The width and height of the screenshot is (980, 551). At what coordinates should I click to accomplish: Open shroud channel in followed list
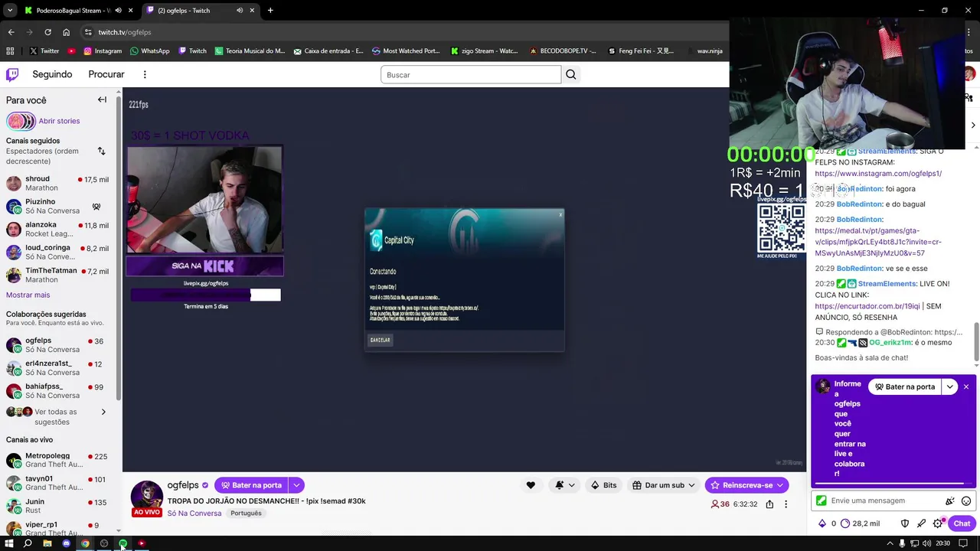click(59, 184)
